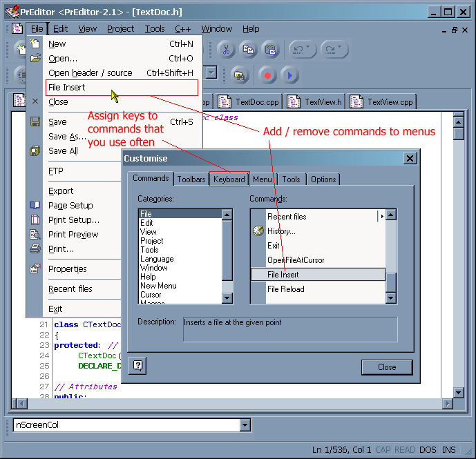Open the nScreenCol combo box dropdown arrow
476x459 pixels.
point(245,425)
